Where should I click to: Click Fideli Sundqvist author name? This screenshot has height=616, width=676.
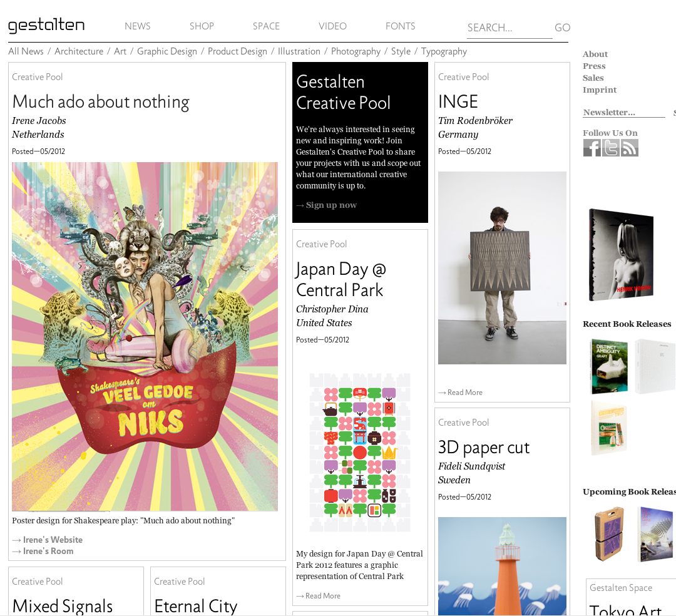[472, 466]
